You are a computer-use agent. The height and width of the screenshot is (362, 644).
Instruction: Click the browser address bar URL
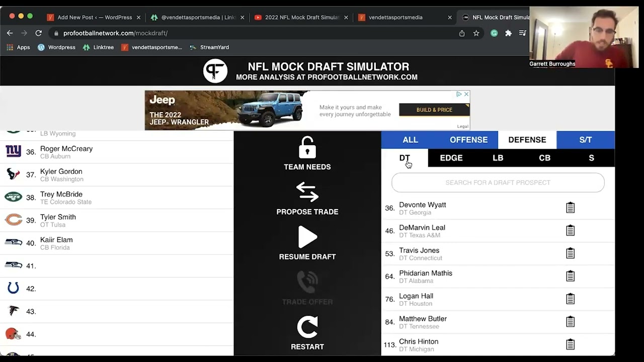tap(115, 33)
